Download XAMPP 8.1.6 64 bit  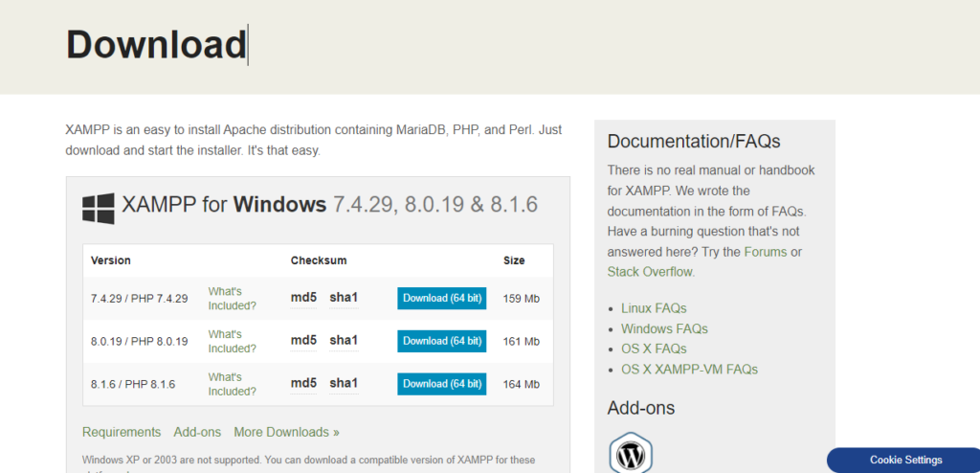[442, 384]
